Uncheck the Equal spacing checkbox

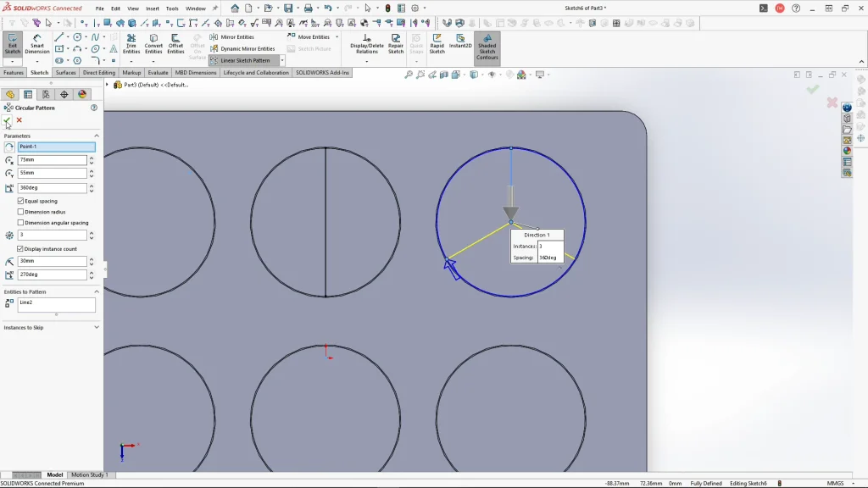pyautogui.click(x=21, y=201)
